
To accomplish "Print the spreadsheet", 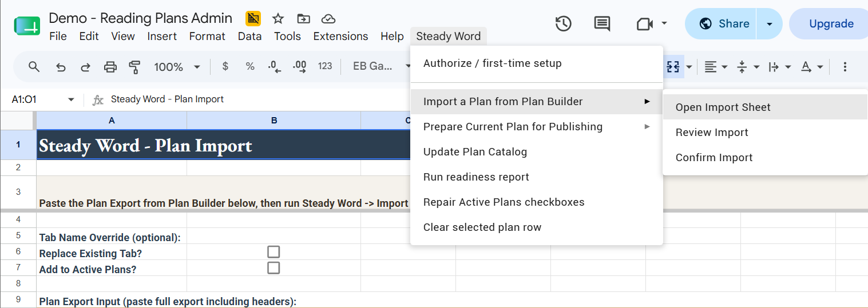I will (110, 67).
